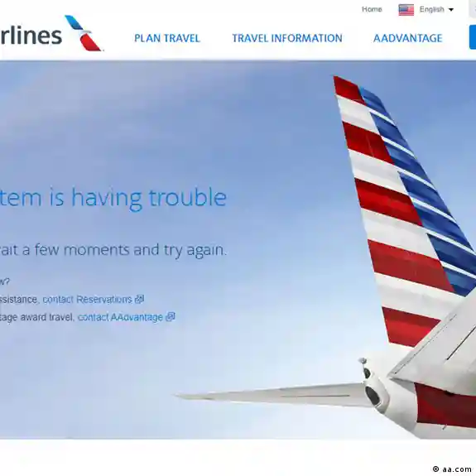Select the AADVANTAGE navigation item
Viewport: 476px width, 476px height.
407,38
